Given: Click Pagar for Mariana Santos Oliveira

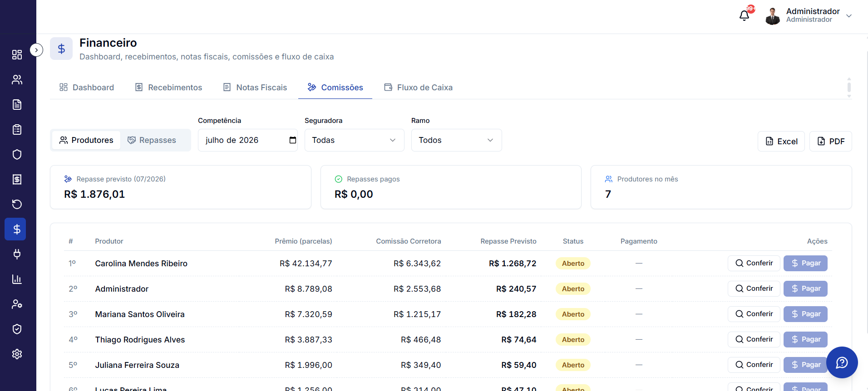Looking at the screenshot, I should pyautogui.click(x=805, y=314).
